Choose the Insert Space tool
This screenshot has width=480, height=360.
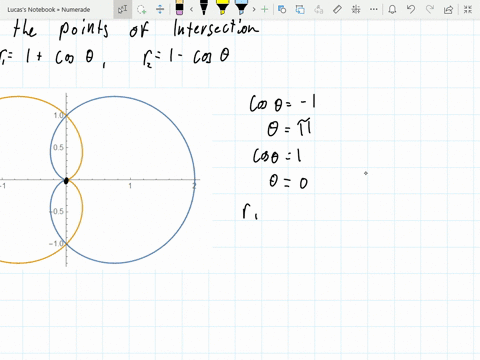[160, 9]
